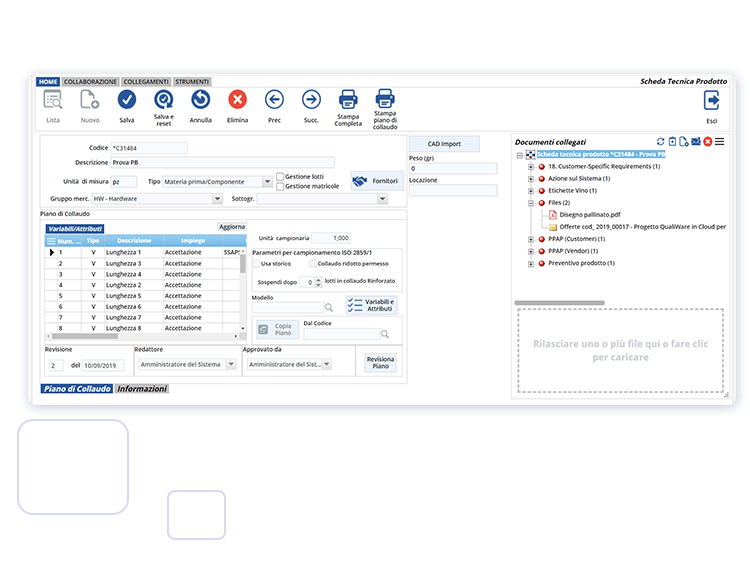Click the horizontal scrollbar under Documenti collegati tree
Viewport: 750px width, 575px height.
pos(560,303)
